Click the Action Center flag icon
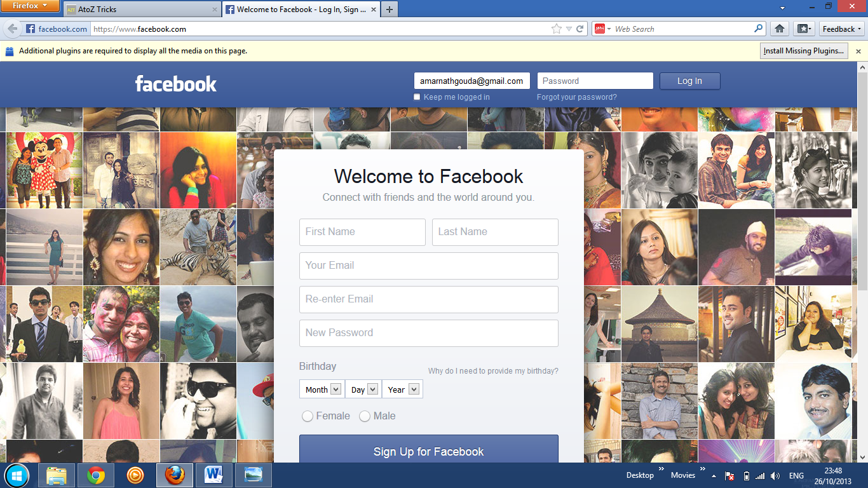 pos(730,476)
